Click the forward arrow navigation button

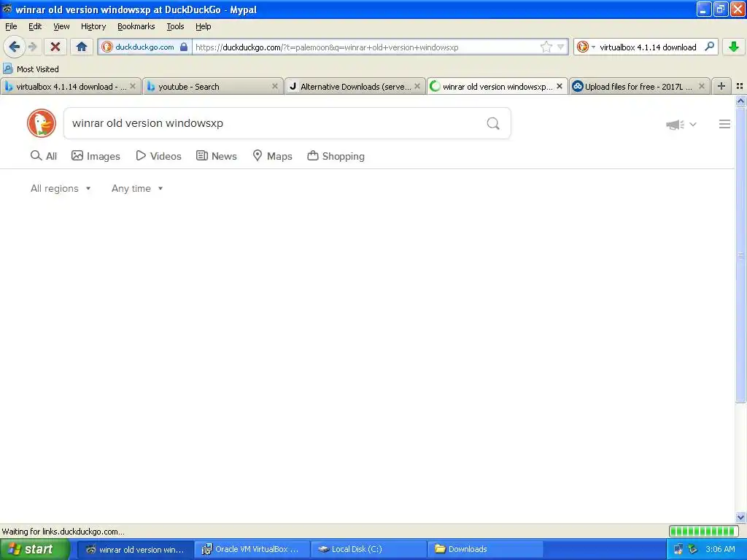click(32, 47)
